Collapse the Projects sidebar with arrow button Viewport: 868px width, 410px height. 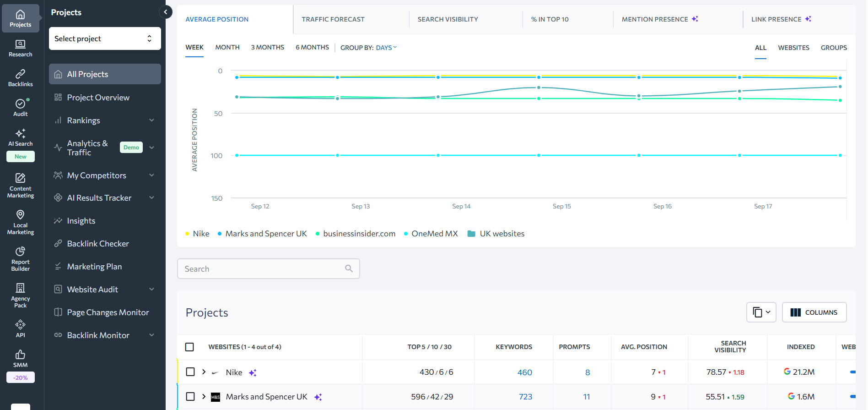166,12
